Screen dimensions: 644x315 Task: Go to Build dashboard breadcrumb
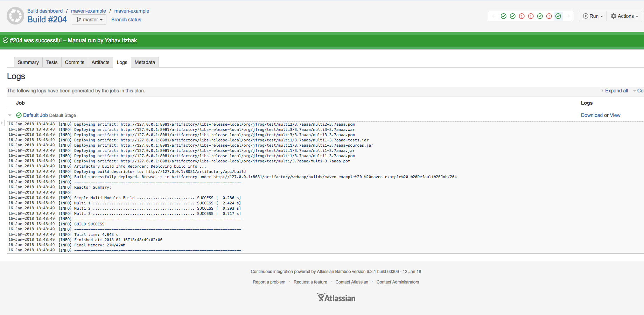(x=45, y=11)
